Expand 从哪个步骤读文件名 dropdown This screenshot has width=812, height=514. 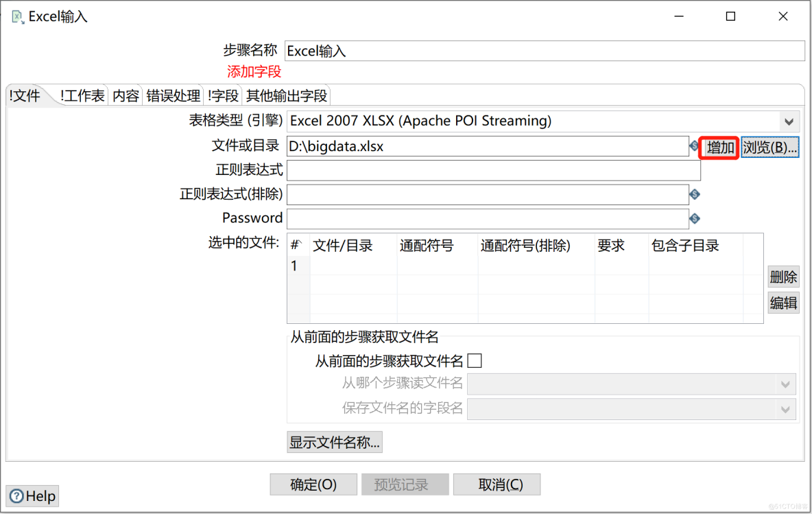coord(785,384)
